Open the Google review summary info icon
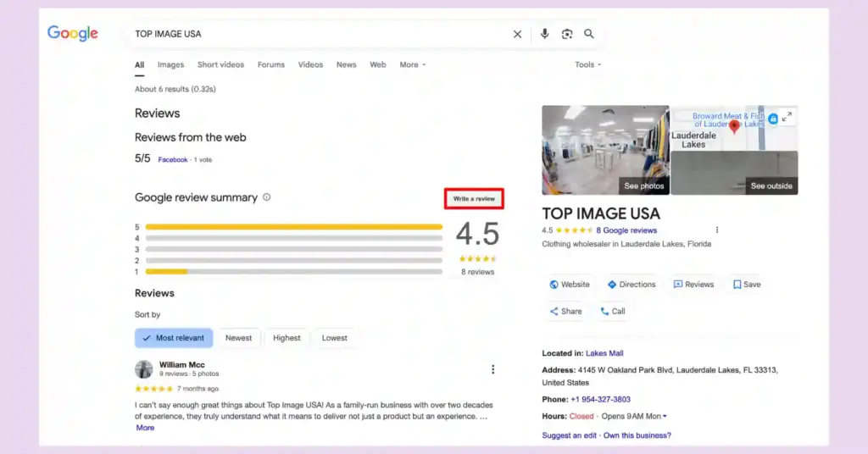This screenshot has height=454, width=868. 267,197
